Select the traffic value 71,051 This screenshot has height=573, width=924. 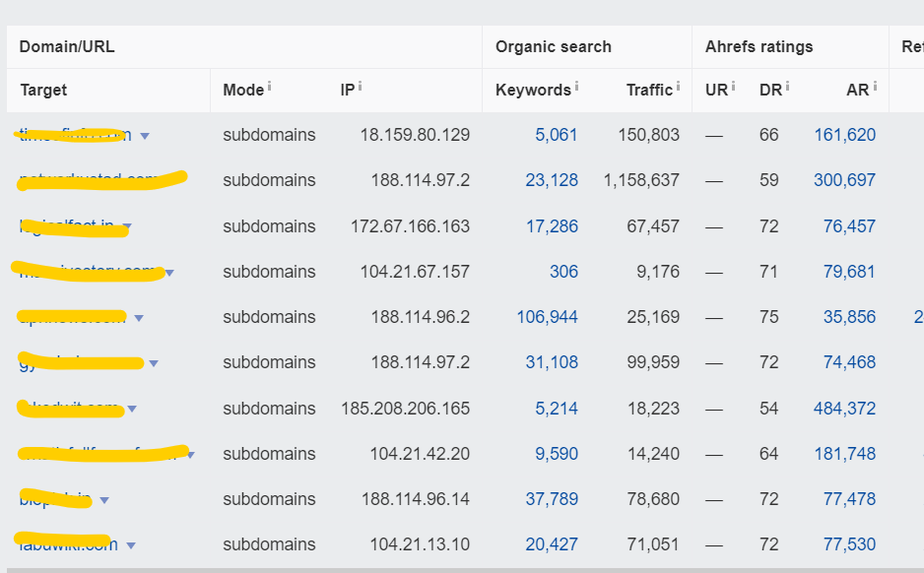[x=653, y=544]
